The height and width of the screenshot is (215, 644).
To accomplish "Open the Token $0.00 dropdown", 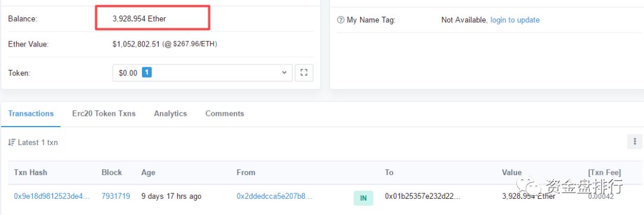I will 203,73.
